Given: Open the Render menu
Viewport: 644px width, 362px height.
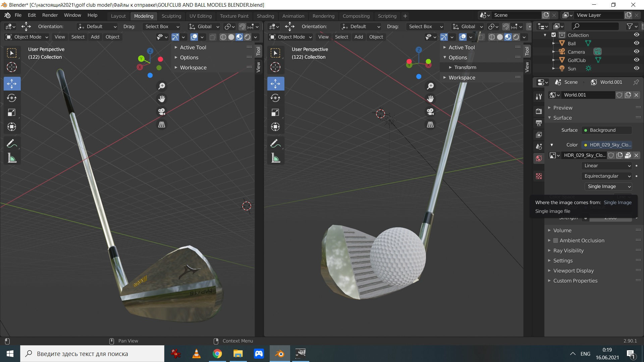Looking at the screenshot, I should (50, 15).
